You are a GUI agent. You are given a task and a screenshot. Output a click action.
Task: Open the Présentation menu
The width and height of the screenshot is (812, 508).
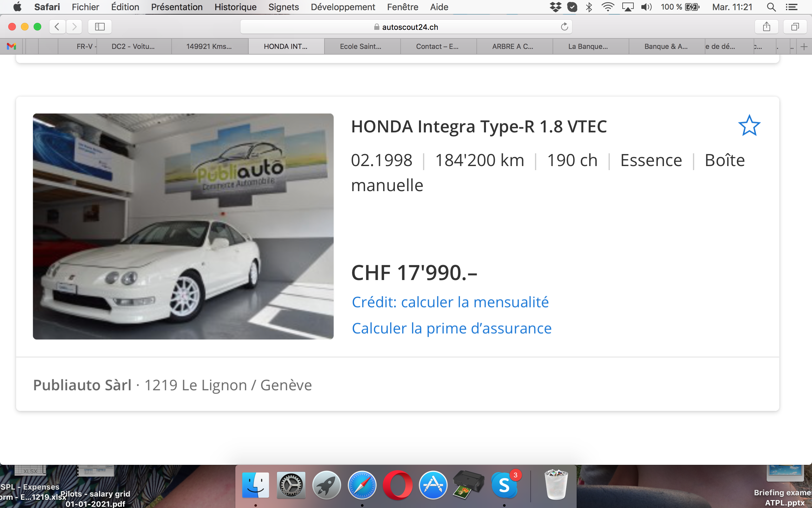coord(177,7)
